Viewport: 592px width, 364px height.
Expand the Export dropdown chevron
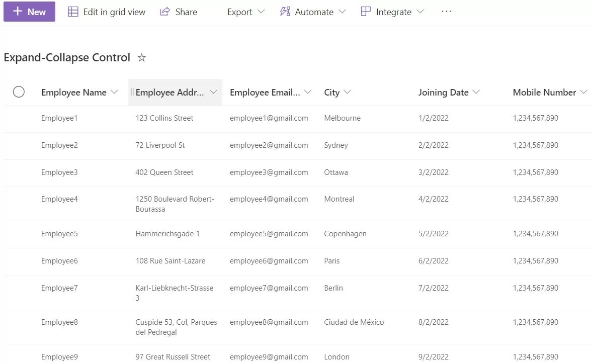tap(261, 12)
